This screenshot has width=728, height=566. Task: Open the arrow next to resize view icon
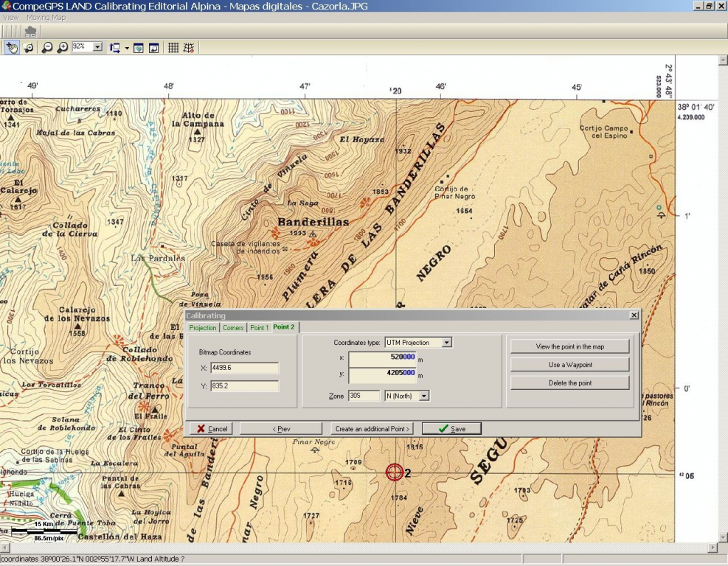pos(126,48)
